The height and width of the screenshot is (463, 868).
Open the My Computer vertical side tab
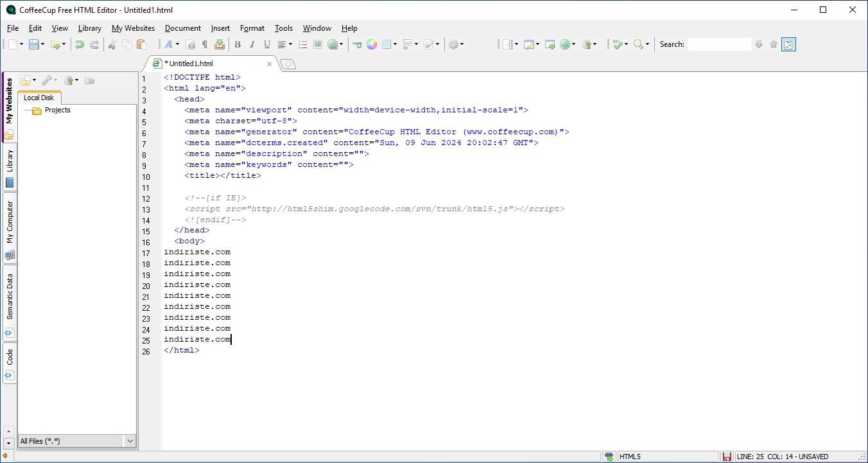(10, 227)
